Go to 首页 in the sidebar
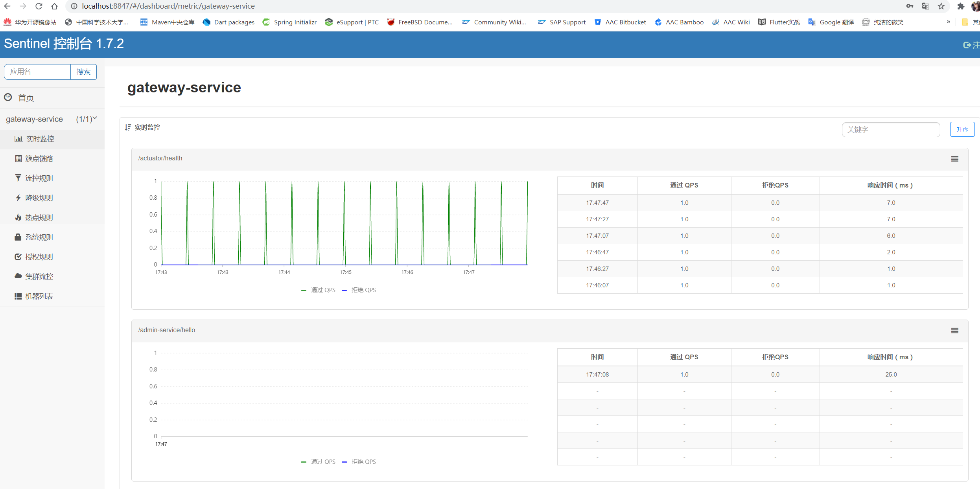 point(26,98)
